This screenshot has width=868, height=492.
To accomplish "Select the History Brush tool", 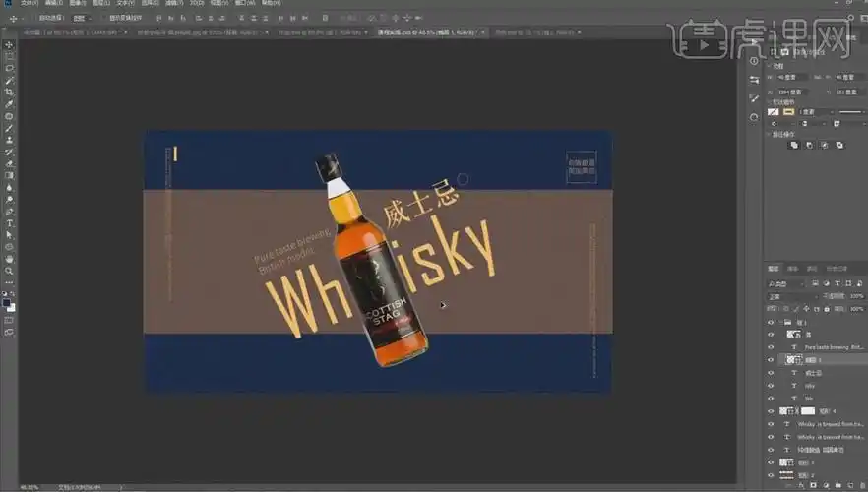I will point(9,152).
